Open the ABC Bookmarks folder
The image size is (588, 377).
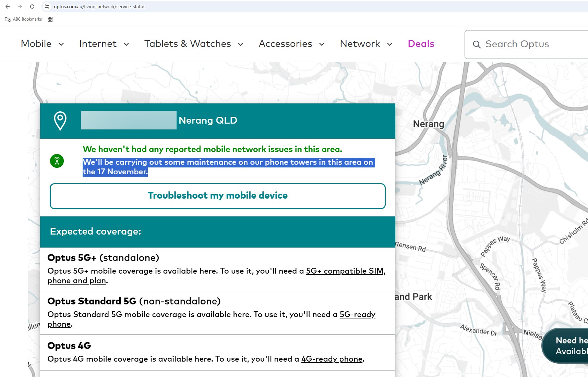pos(23,19)
